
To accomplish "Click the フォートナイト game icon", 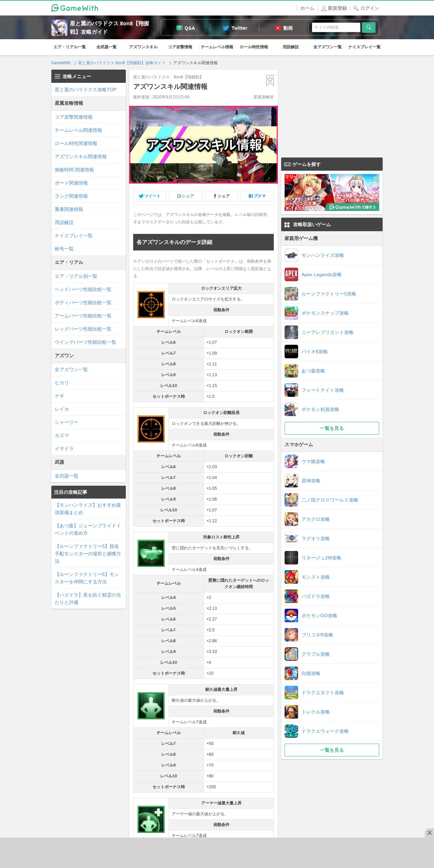I will (291, 390).
